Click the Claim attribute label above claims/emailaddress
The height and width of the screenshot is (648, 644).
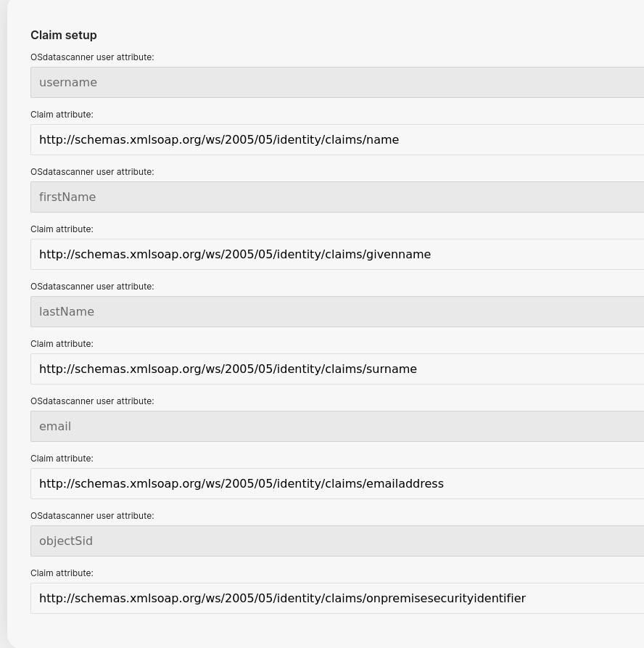point(62,459)
